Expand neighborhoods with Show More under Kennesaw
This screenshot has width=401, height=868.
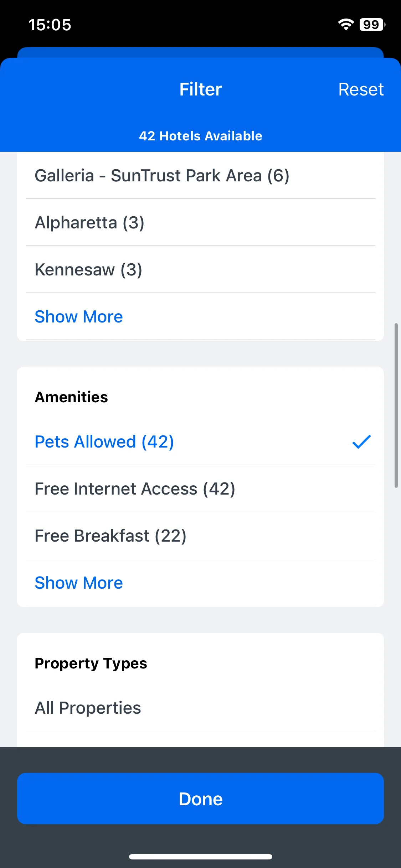click(79, 316)
